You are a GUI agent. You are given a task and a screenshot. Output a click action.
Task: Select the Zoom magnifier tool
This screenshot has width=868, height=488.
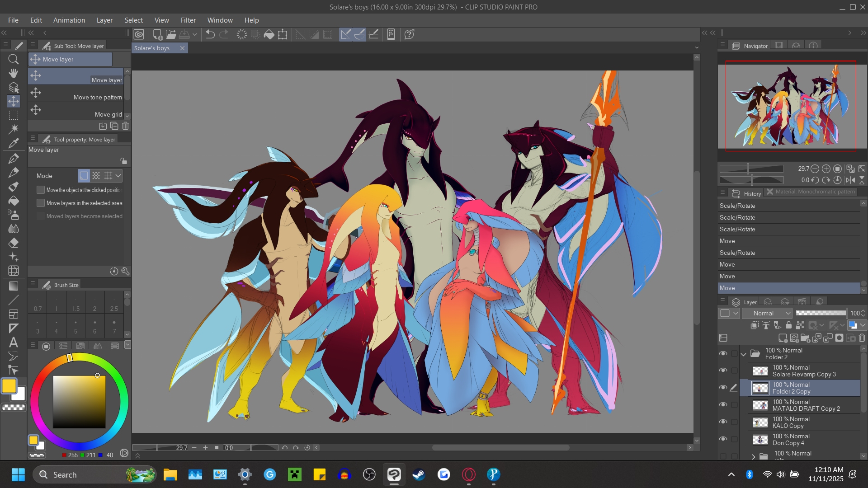(x=14, y=59)
